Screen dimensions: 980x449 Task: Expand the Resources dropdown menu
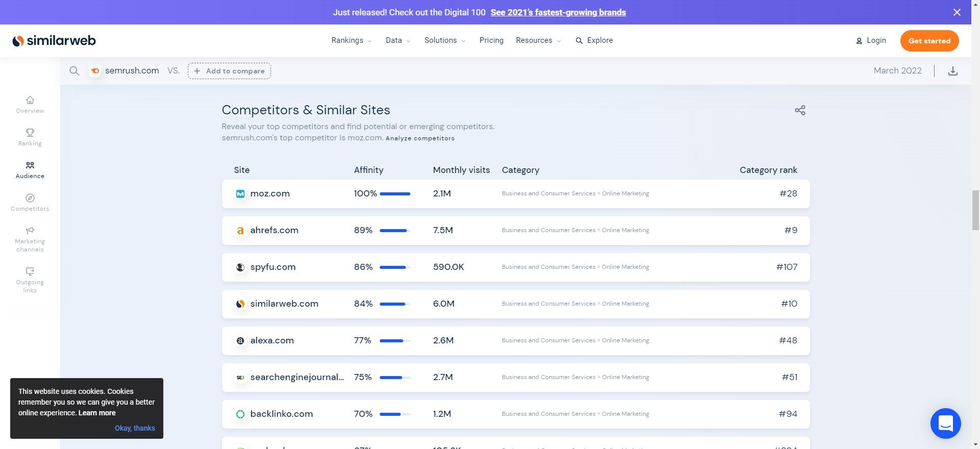(538, 40)
